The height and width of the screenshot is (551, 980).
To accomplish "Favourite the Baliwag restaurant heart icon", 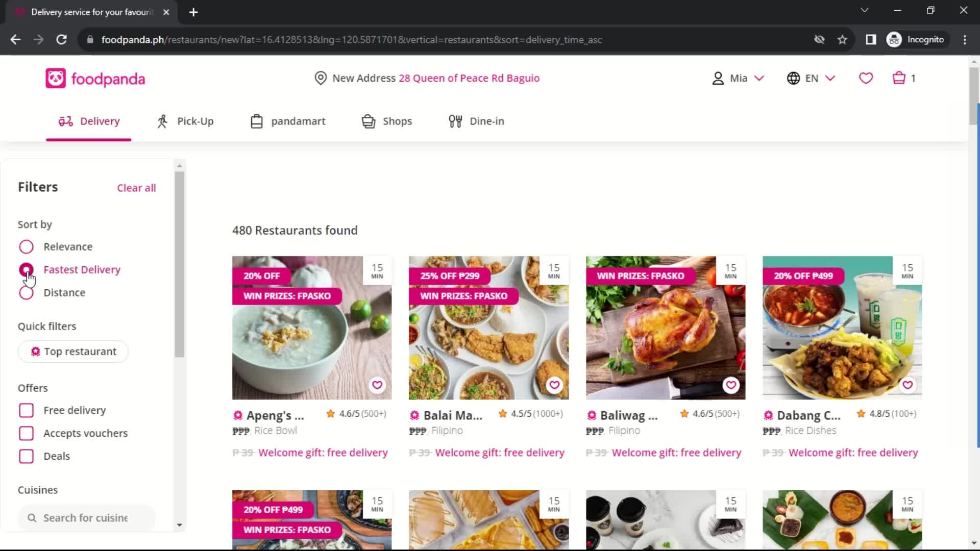I will point(731,385).
